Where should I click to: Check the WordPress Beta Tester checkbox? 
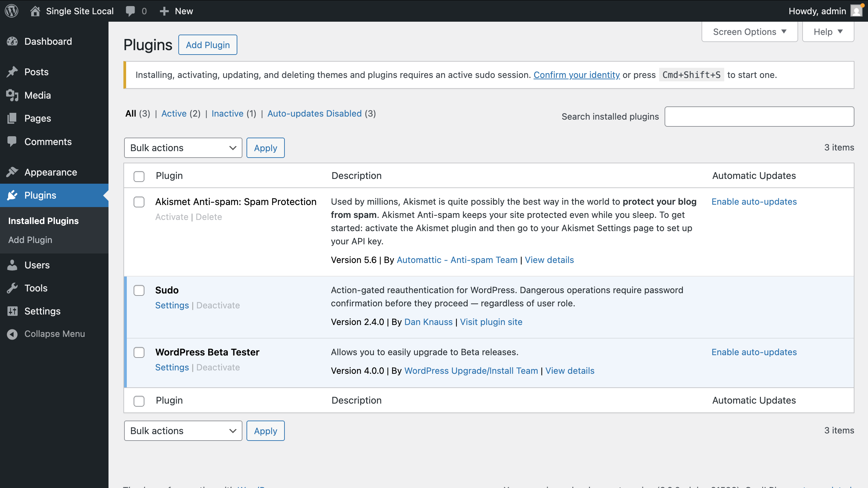(139, 352)
